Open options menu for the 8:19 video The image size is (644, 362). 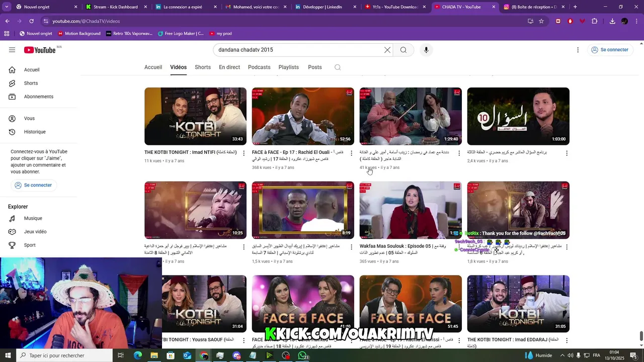pyautogui.click(x=352, y=247)
